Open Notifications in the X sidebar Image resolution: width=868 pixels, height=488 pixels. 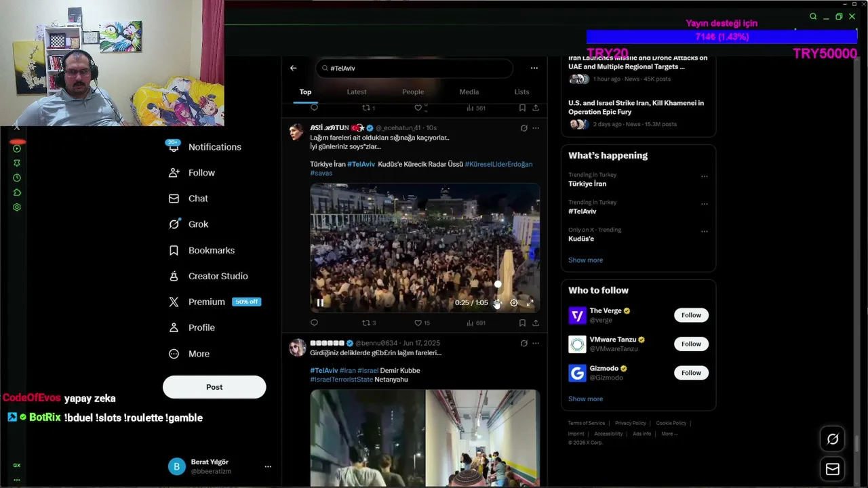[205, 147]
